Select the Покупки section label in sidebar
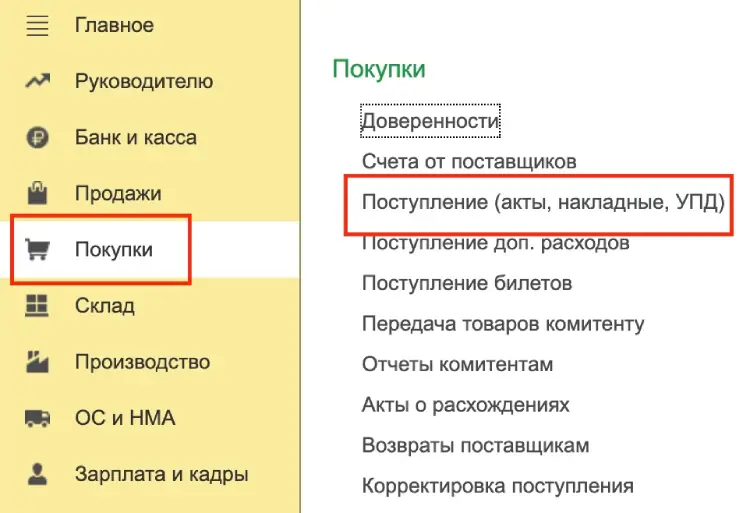The height and width of the screenshot is (513, 750). coord(114,249)
